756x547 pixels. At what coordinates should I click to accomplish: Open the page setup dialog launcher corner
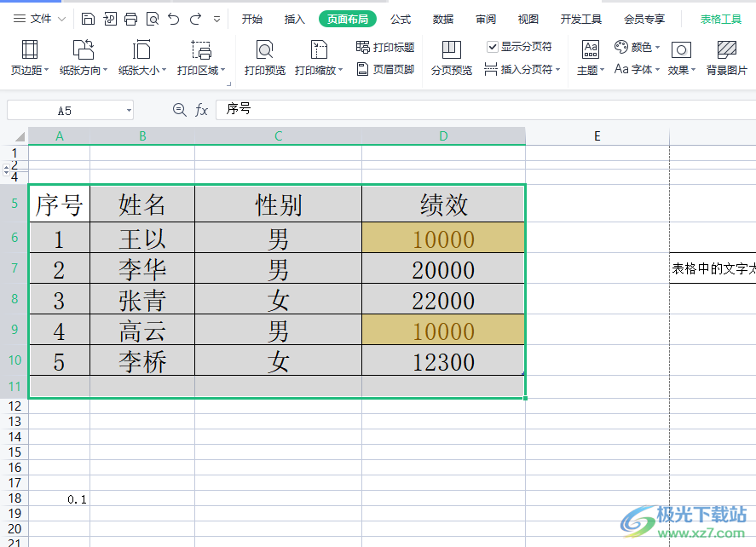229,83
